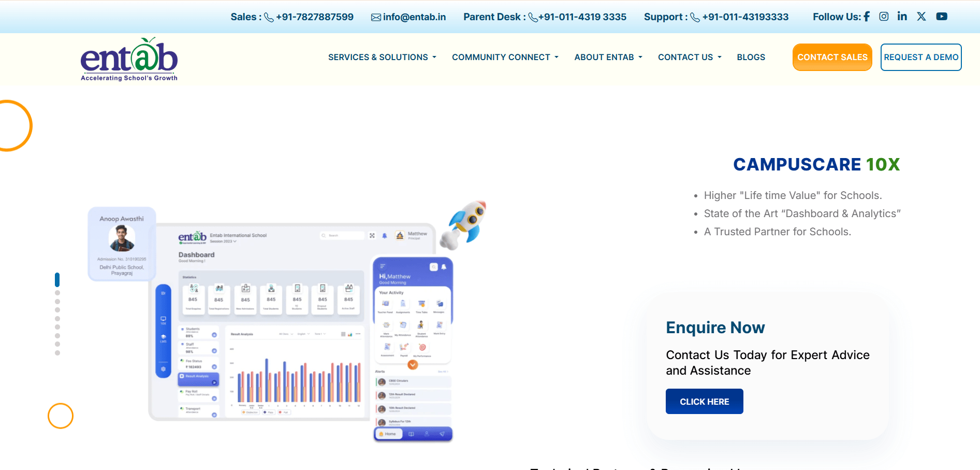Click the Request a Demo button

[x=920, y=57]
